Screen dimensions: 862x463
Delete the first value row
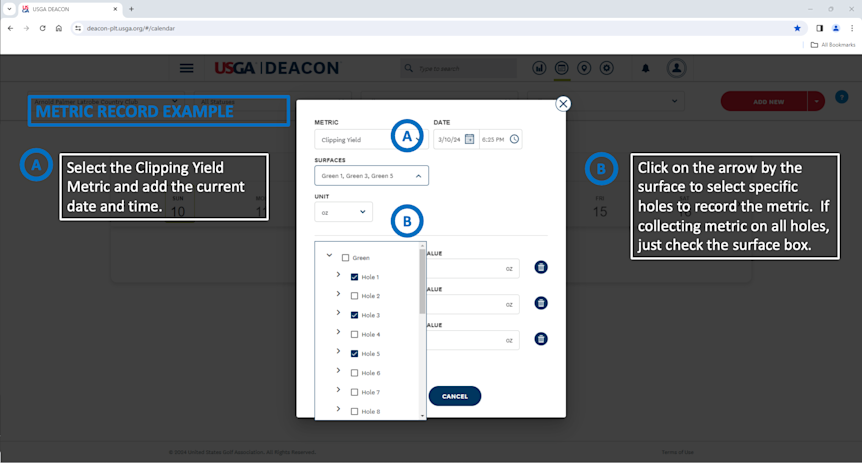(x=541, y=267)
